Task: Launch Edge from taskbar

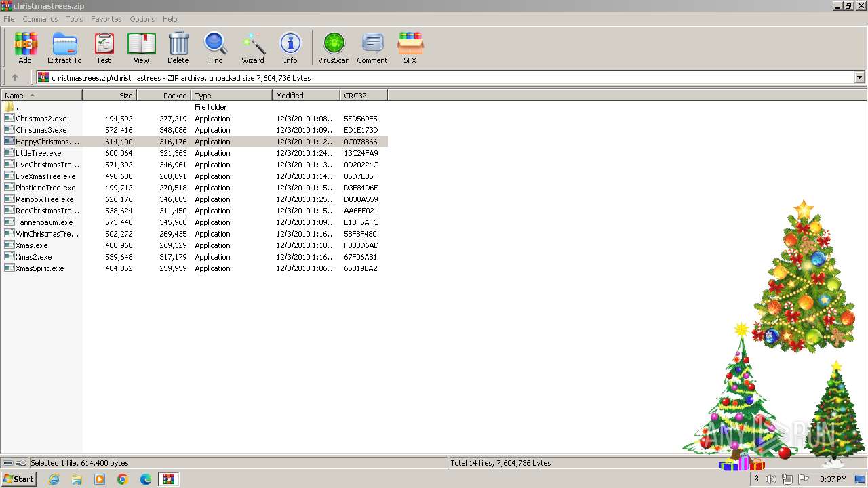Action: [x=146, y=479]
